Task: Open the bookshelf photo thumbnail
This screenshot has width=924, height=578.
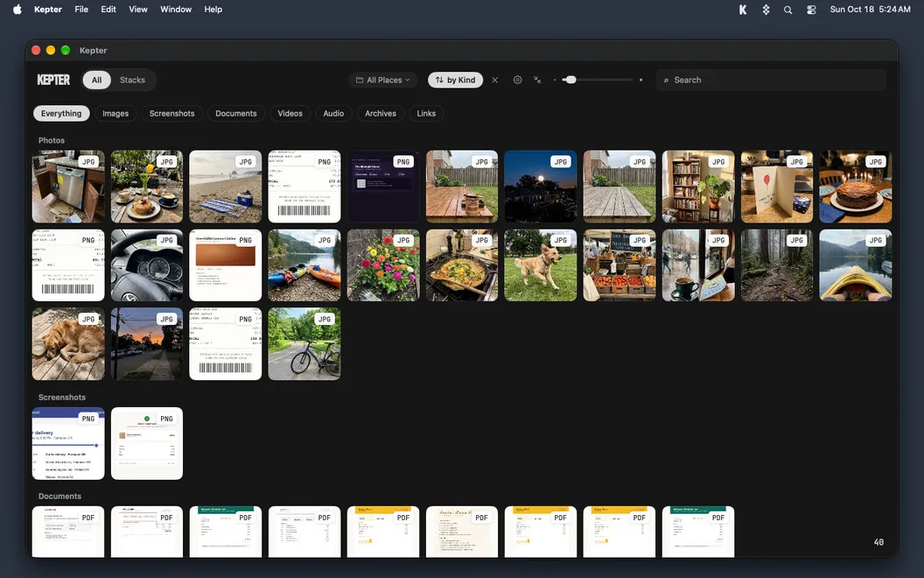Action: pyautogui.click(x=698, y=187)
